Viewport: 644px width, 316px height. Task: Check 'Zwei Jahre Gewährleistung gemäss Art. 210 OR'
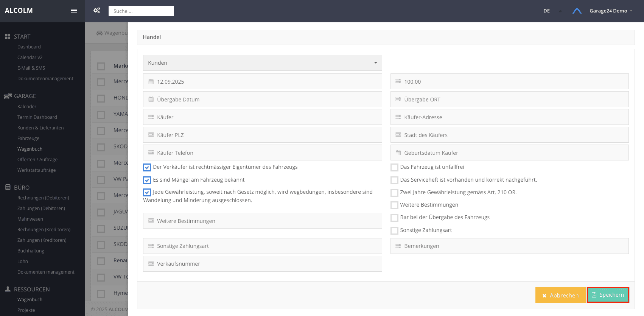pos(394,193)
